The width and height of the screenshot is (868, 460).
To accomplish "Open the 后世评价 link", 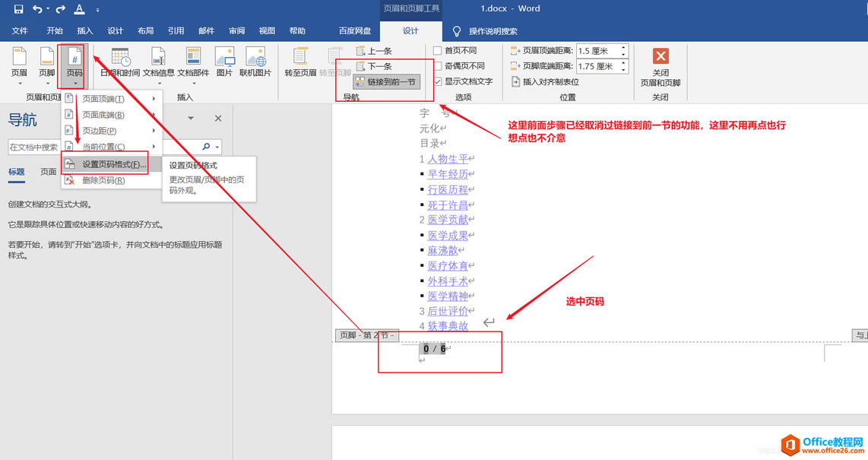I will tap(448, 311).
